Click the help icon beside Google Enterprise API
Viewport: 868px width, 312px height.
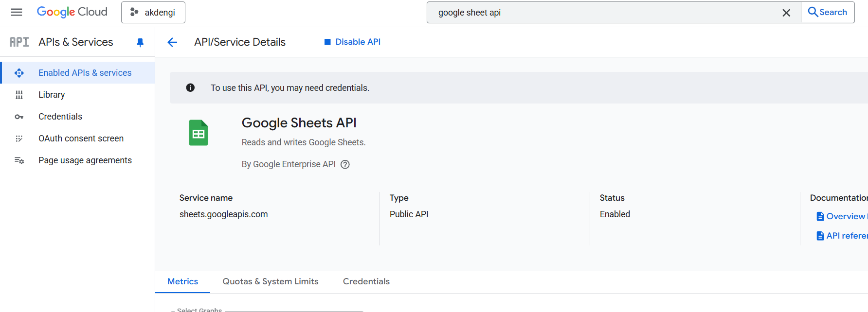345,164
